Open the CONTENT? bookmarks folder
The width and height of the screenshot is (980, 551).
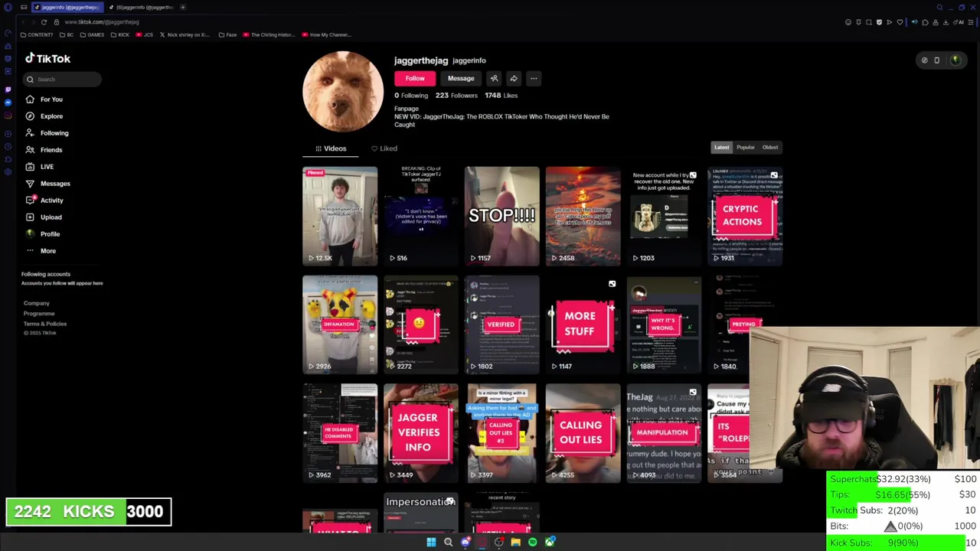click(38, 35)
